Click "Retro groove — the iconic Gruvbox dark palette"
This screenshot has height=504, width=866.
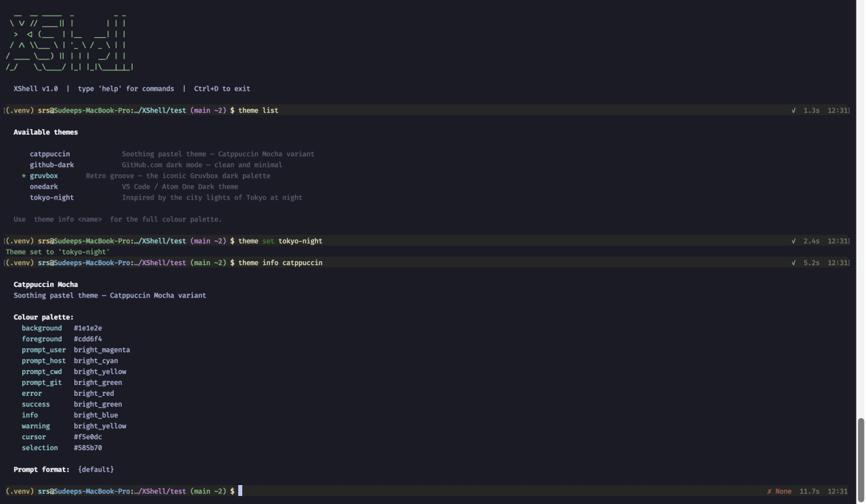[x=178, y=176]
